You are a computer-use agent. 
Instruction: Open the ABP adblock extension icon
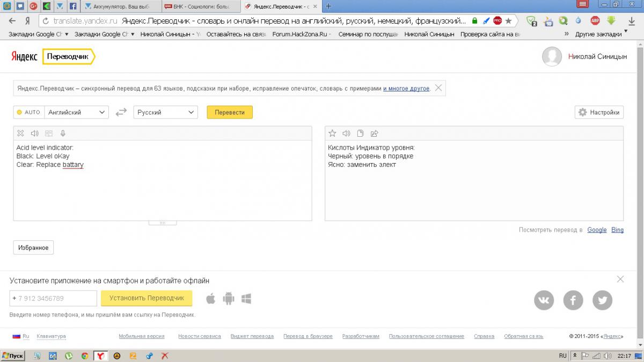595,21
